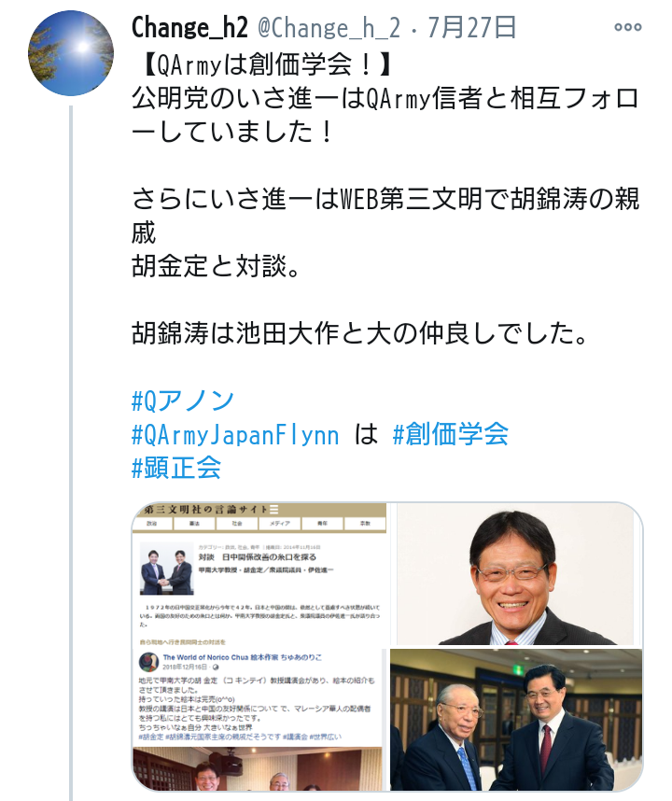Click the 対談 日中関係改善の糸口を探る headline
This screenshot has width=672, height=801.
coord(258,556)
